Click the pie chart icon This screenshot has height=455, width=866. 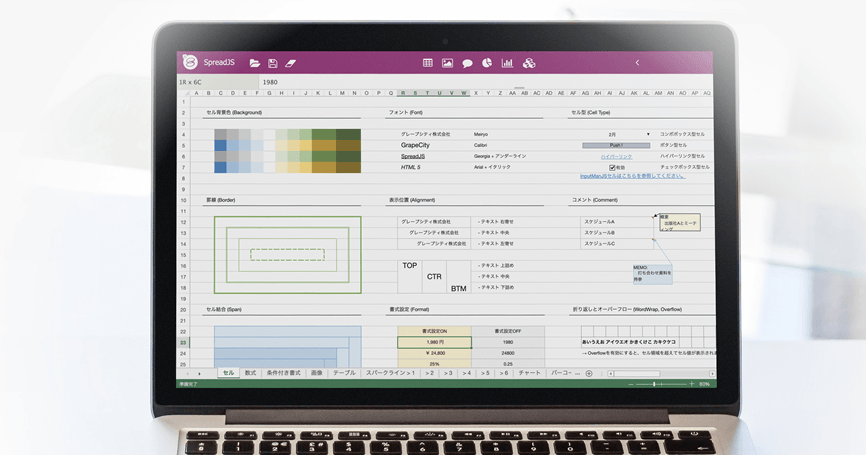487,63
